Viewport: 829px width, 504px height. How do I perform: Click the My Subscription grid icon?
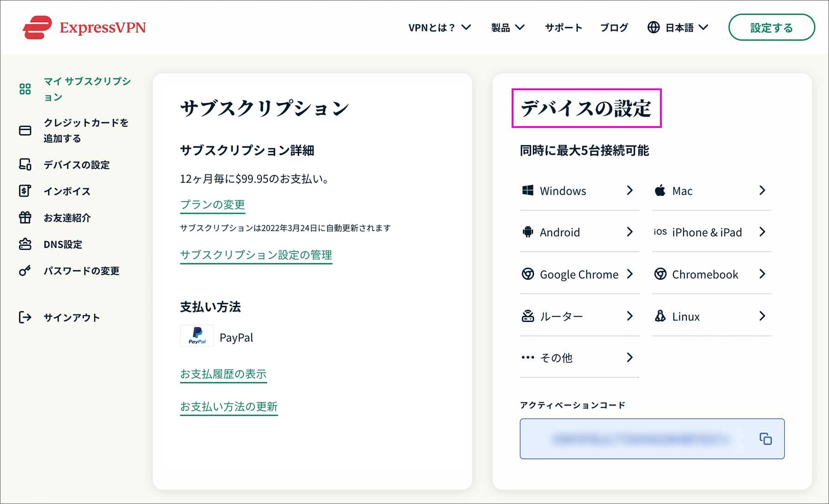(x=25, y=89)
